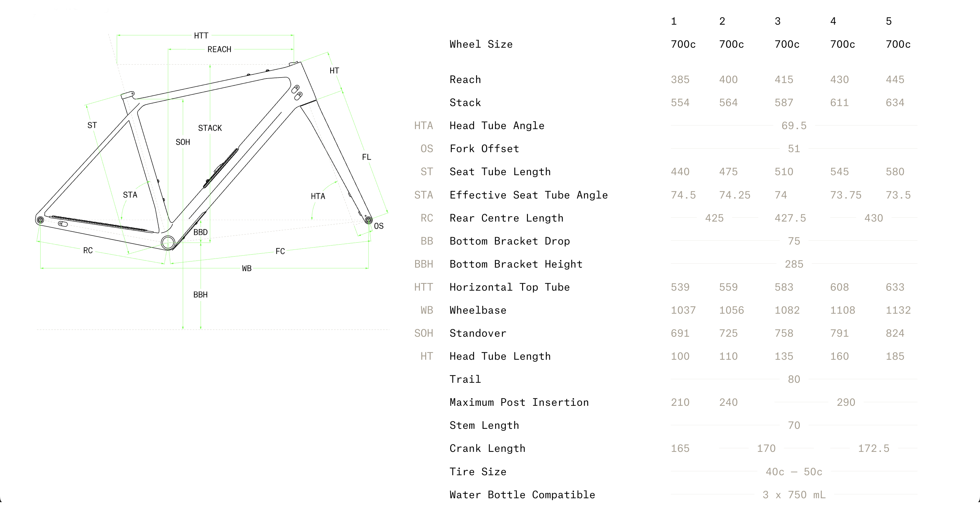This screenshot has height=519, width=980.
Task: Click the bottom bracket circle on the frame
Action: (x=168, y=242)
